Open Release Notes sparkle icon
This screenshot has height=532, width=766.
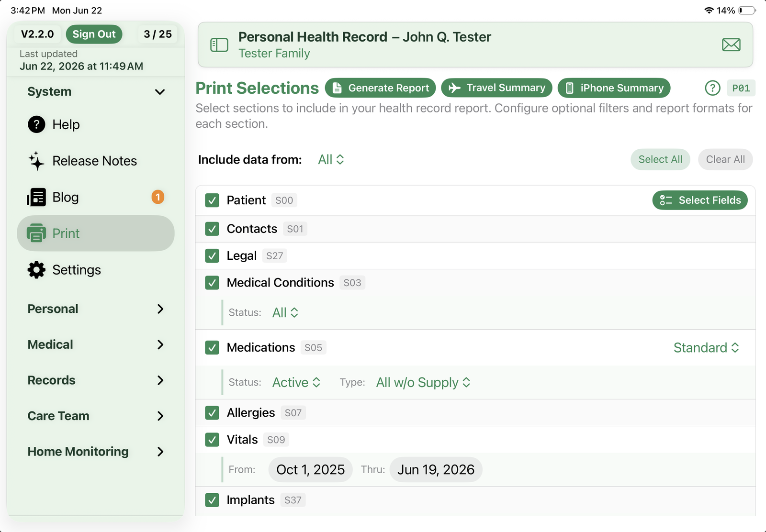(36, 161)
